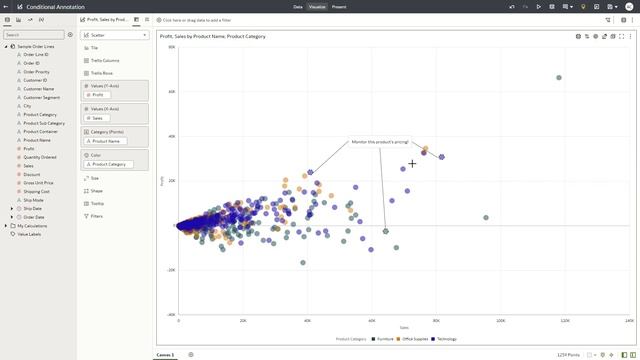Open the user profile avatar
This screenshot has width=640, height=360.
tap(629, 7)
